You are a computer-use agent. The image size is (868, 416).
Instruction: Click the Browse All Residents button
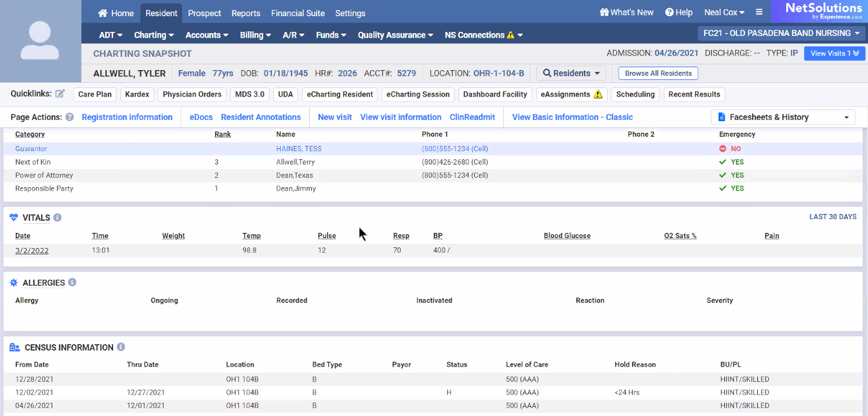coord(658,74)
